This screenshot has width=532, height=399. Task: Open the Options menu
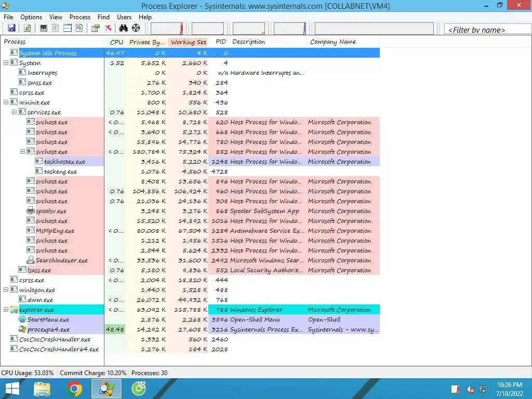point(31,17)
